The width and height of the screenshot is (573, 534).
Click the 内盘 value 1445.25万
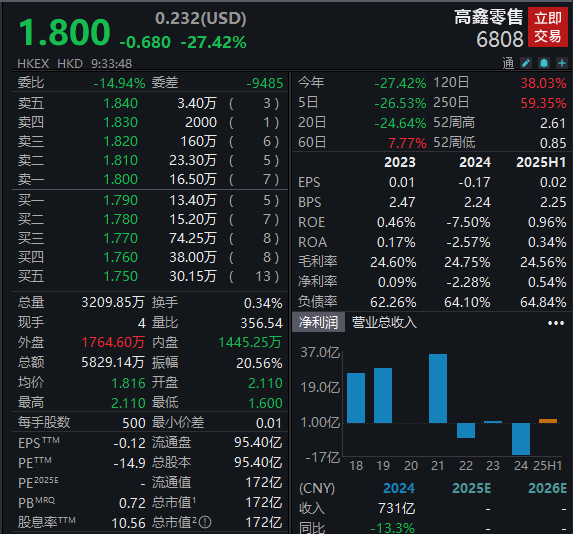coord(250,342)
